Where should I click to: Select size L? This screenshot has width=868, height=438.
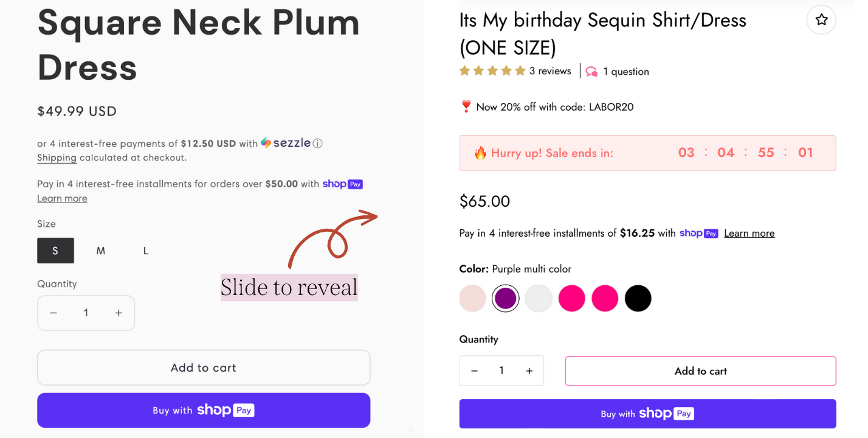click(146, 251)
